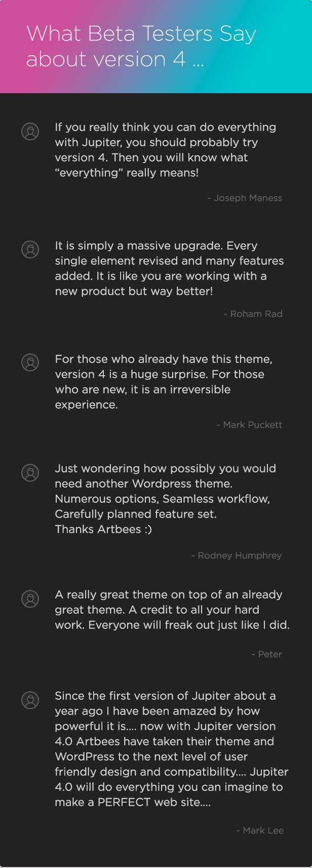This screenshot has height=868, width=312.
Task: Select the testimonial mentioning 'irreversible experience'
Action: (164, 382)
